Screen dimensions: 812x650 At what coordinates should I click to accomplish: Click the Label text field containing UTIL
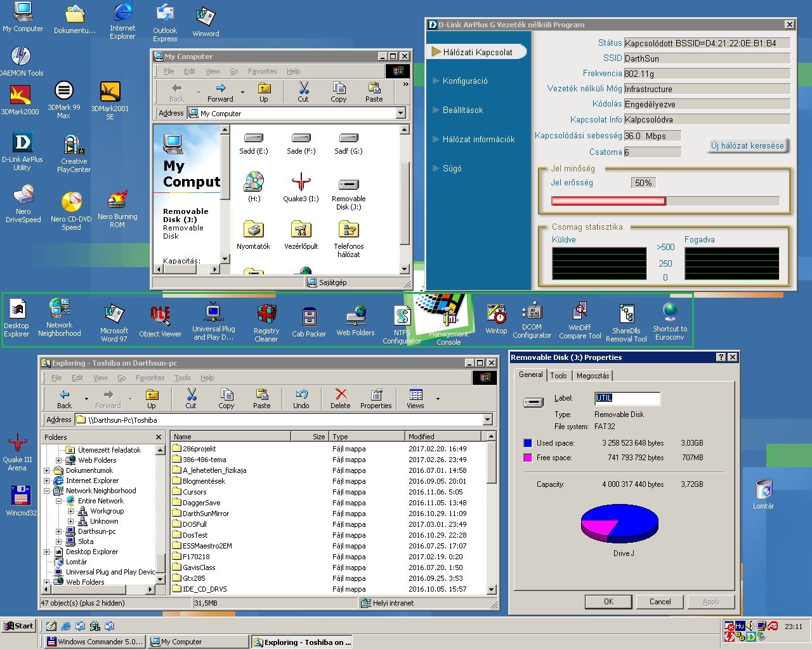[627, 399]
